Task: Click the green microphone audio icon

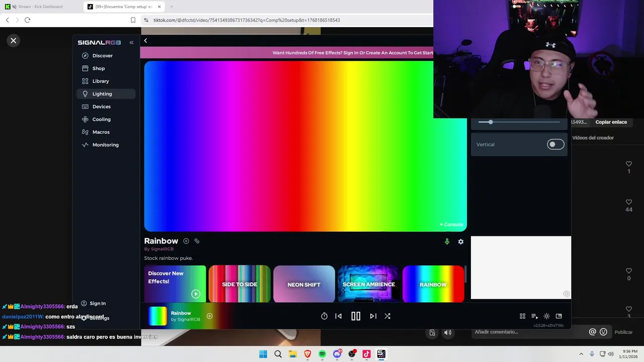Action: tap(447, 242)
